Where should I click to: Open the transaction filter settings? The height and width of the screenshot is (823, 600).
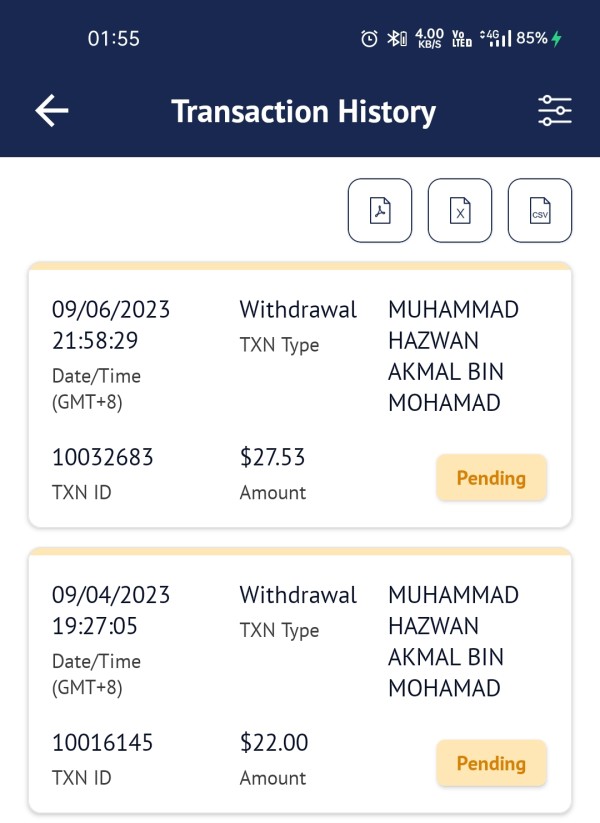click(x=554, y=111)
